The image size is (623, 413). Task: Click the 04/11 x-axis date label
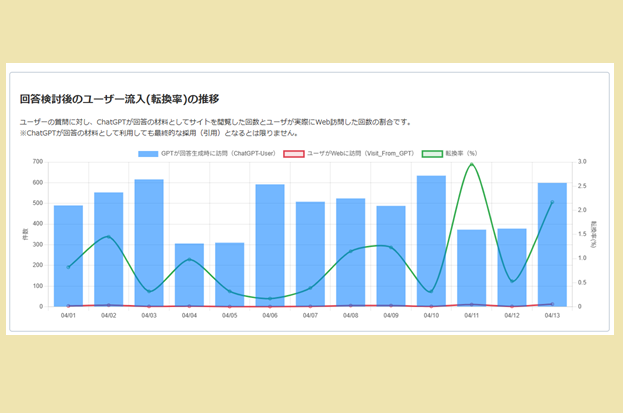(x=472, y=316)
